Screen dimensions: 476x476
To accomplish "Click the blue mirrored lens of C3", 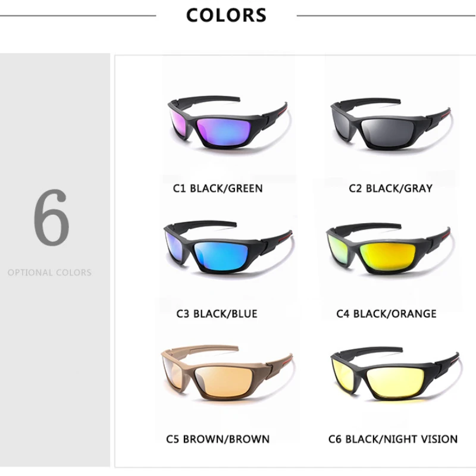I will pos(221,255).
